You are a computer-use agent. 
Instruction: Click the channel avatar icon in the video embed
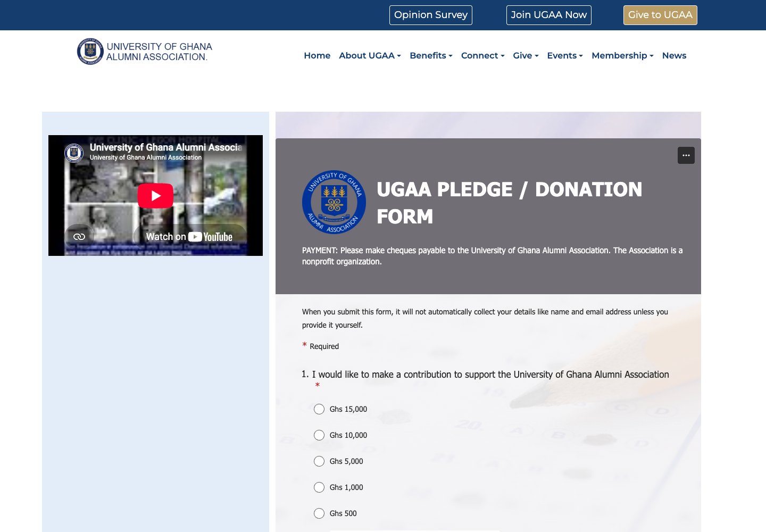(74, 153)
